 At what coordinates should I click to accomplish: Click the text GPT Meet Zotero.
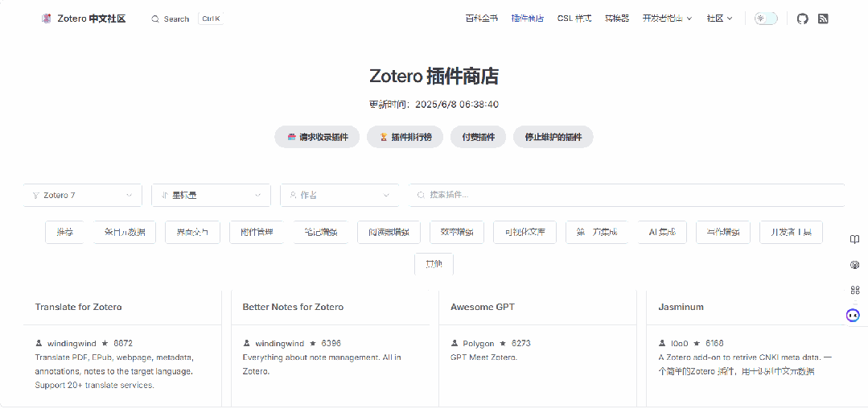pyautogui.click(x=483, y=357)
